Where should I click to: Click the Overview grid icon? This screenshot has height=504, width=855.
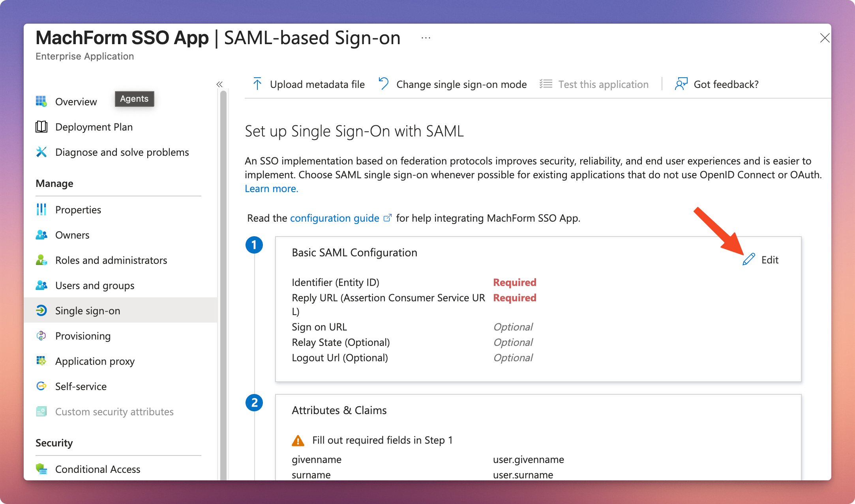[x=41, y=101]
